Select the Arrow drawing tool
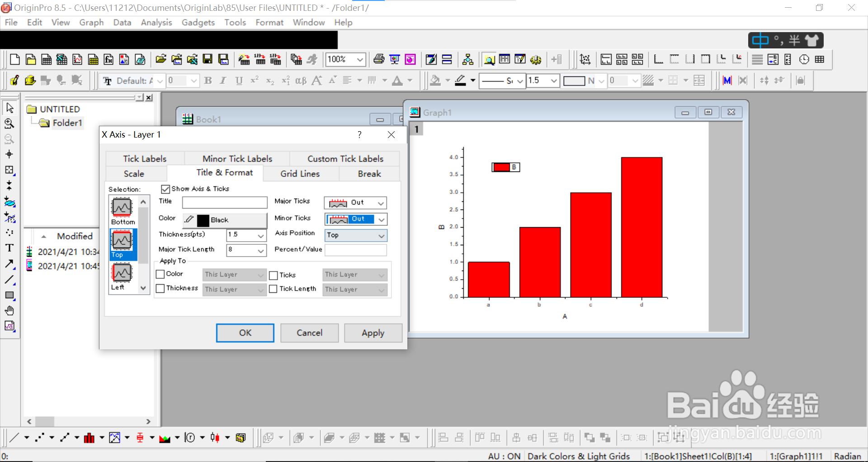 (x=9, y=264)
